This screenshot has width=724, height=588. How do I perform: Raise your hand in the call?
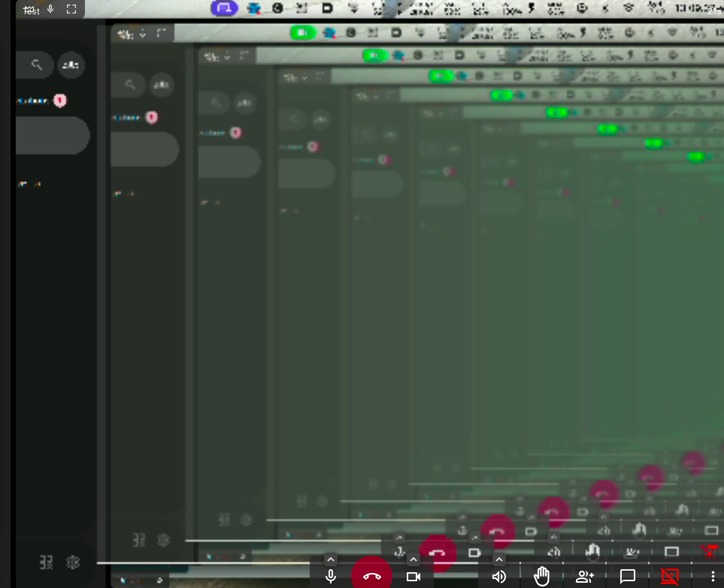point(541,576)
